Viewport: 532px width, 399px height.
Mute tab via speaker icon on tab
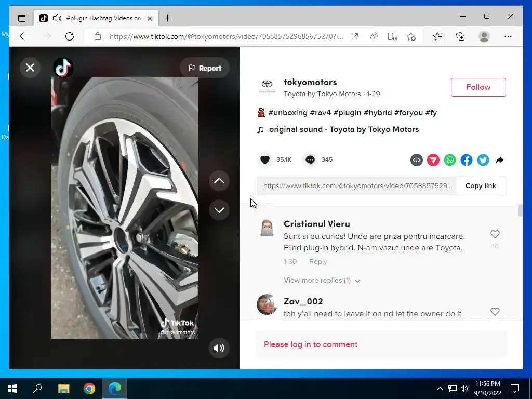click(x=57, y=18)
